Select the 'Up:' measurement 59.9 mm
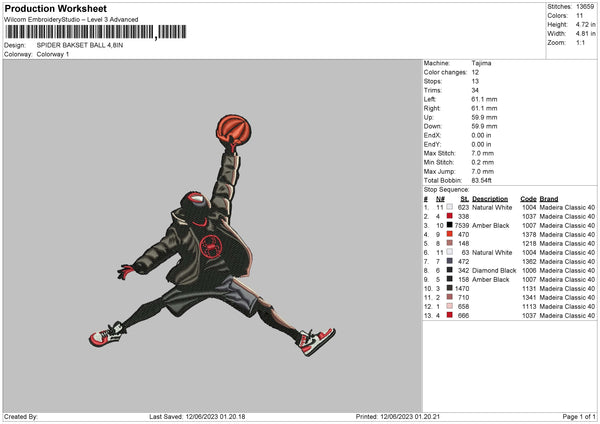600x424 pixels. (484, 117)
